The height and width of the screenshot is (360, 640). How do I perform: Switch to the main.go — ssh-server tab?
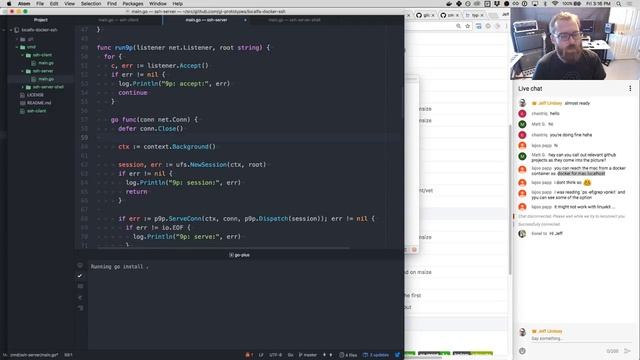point(206,20)
